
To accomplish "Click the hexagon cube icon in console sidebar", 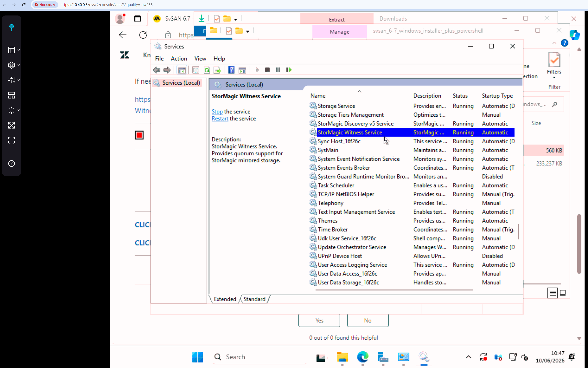I will (11, 65).
